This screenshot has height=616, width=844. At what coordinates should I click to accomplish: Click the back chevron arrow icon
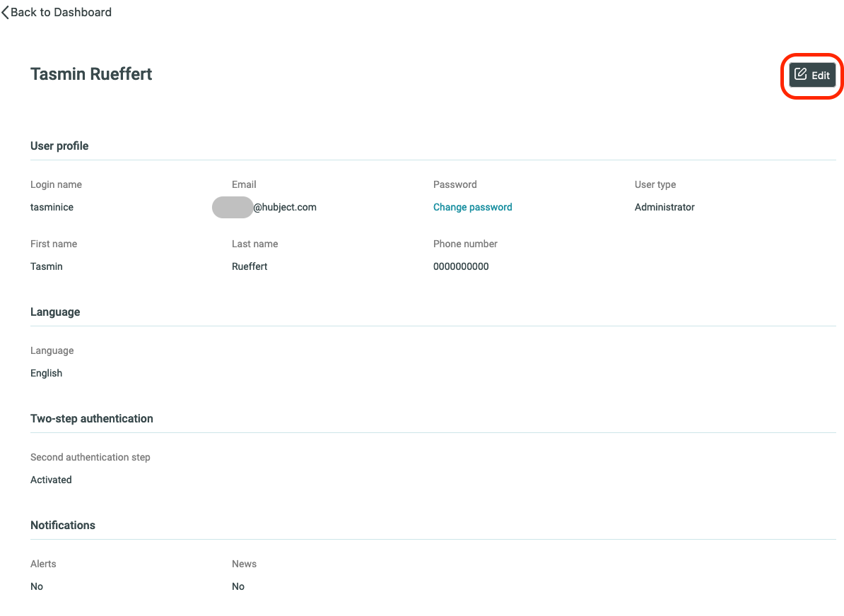(6, 13)
